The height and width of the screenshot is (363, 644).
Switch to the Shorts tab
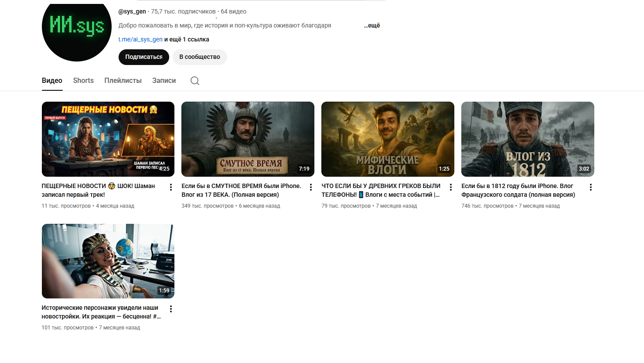(x=83, y=81)
